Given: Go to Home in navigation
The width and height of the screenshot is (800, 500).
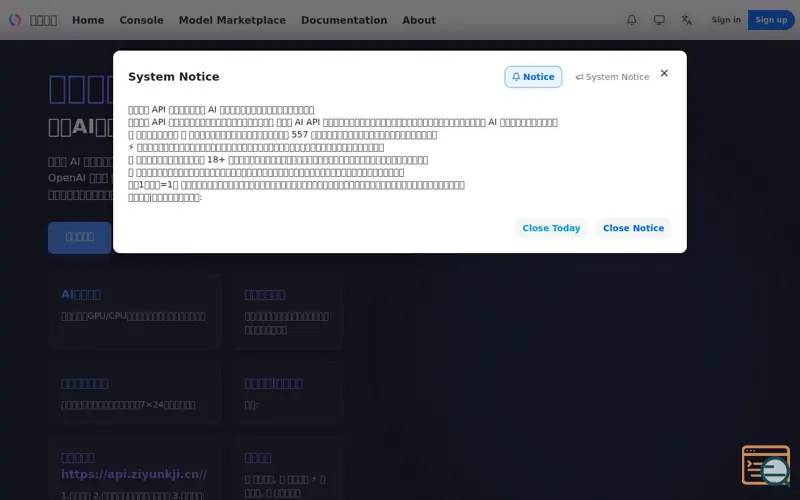Looking at the screenshot, I should pyautogui.click(x=88, y=20).
